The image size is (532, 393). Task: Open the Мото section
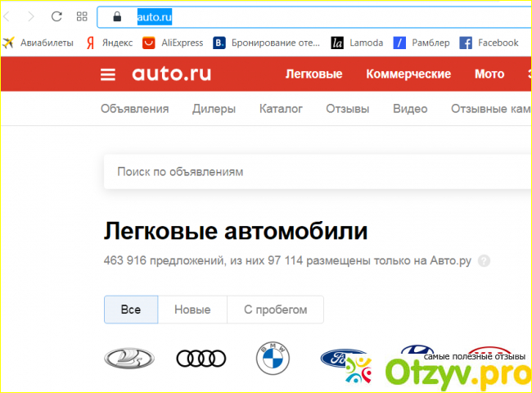point(489,74)
